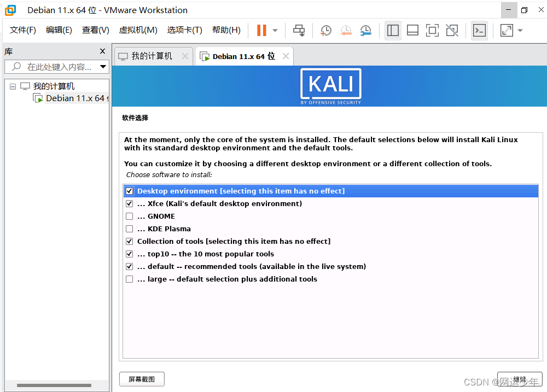Click the VMware Workstation app icon in title bar

[10, 10]
